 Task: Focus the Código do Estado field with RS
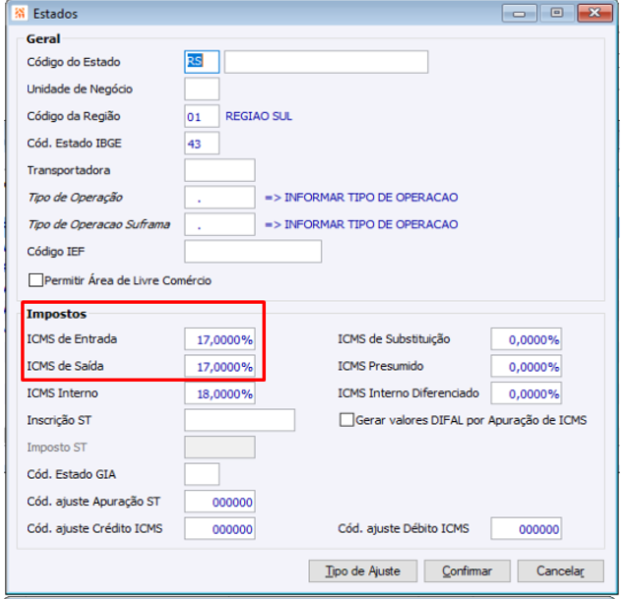coord(202,61)
